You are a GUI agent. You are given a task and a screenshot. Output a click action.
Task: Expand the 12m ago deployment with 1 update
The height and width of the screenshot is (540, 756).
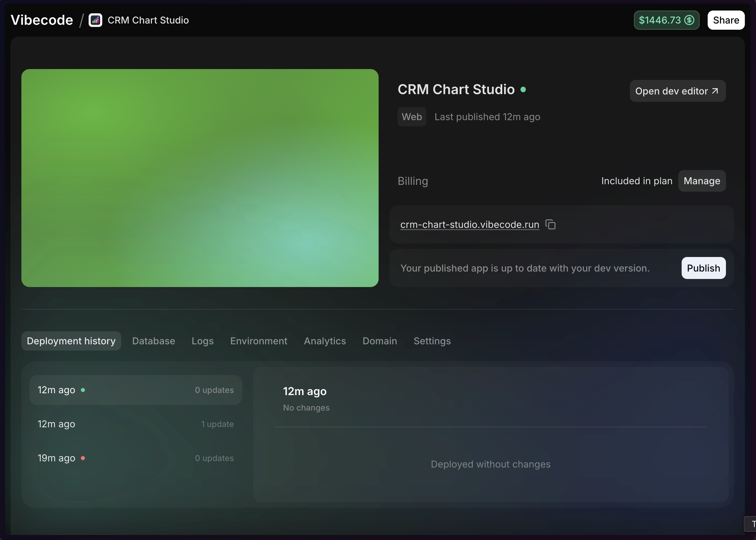(135, 424)
